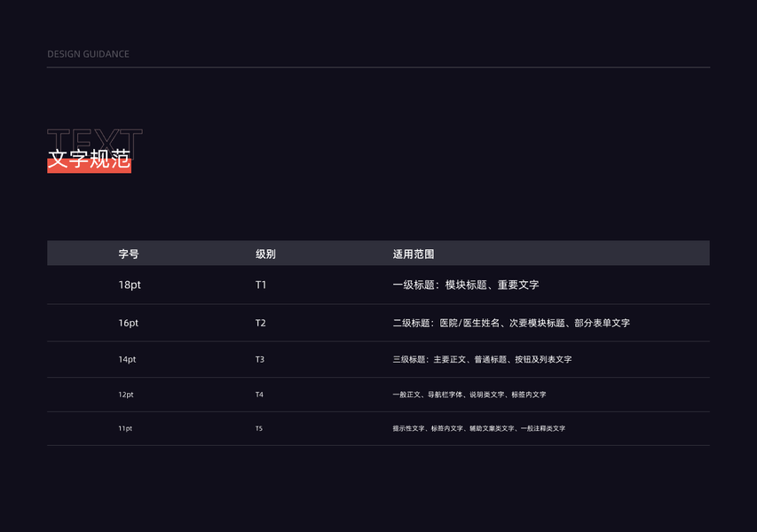Viewport: 757px width, 532px height.
Task: Select the red 文字规范 title block
Action: [x=89, y=160]
